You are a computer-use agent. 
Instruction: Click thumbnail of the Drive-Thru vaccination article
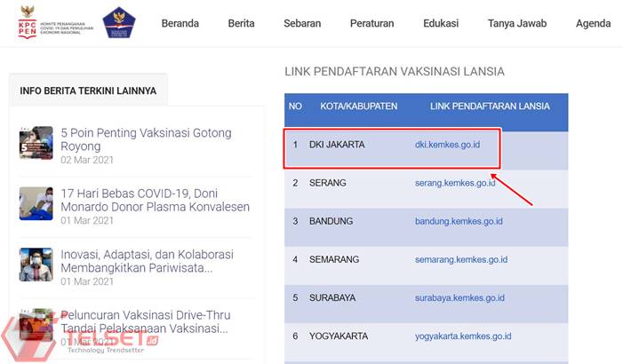(36, 325)
